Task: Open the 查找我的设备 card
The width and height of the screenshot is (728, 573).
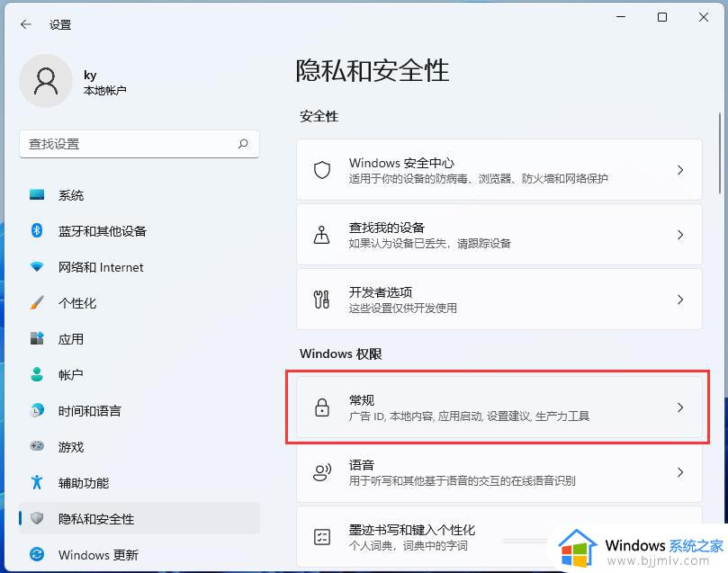Action: click(x=499, y=235)
